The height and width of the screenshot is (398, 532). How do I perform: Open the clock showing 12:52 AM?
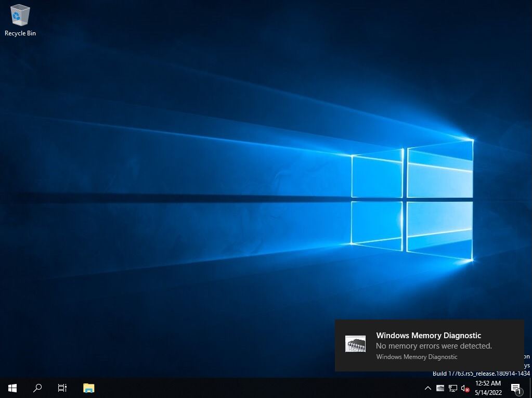[488, 388]
